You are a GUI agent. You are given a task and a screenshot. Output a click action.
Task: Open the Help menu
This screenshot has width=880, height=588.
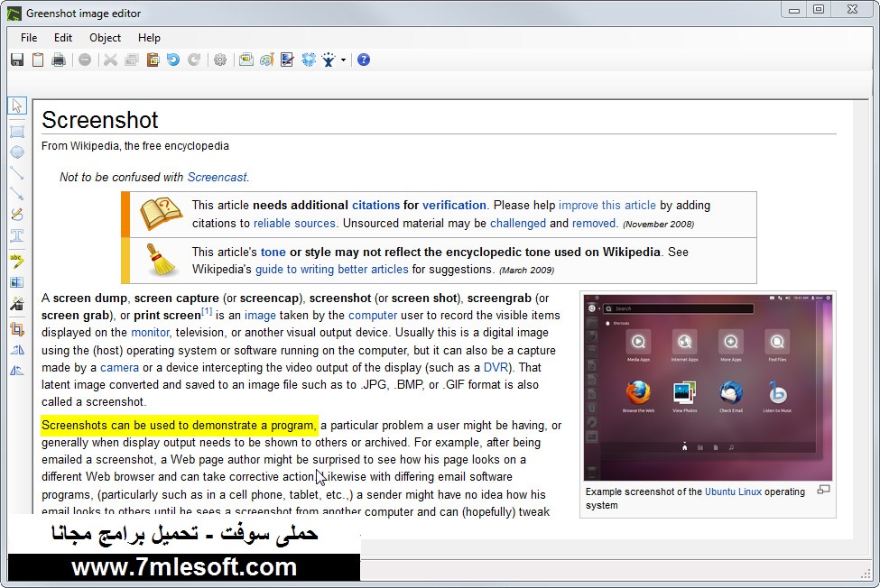[x=149, y=38]
